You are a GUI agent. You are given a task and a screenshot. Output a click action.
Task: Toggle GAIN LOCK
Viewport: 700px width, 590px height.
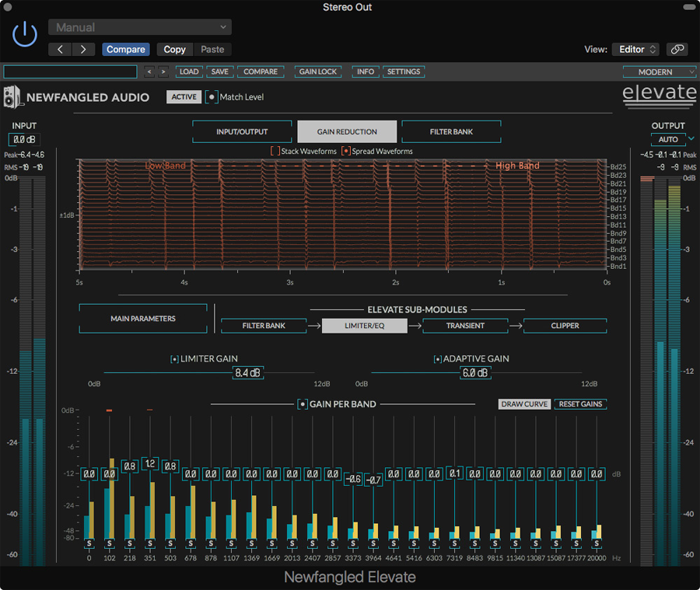pyautogui.click(x=318, y=72)
